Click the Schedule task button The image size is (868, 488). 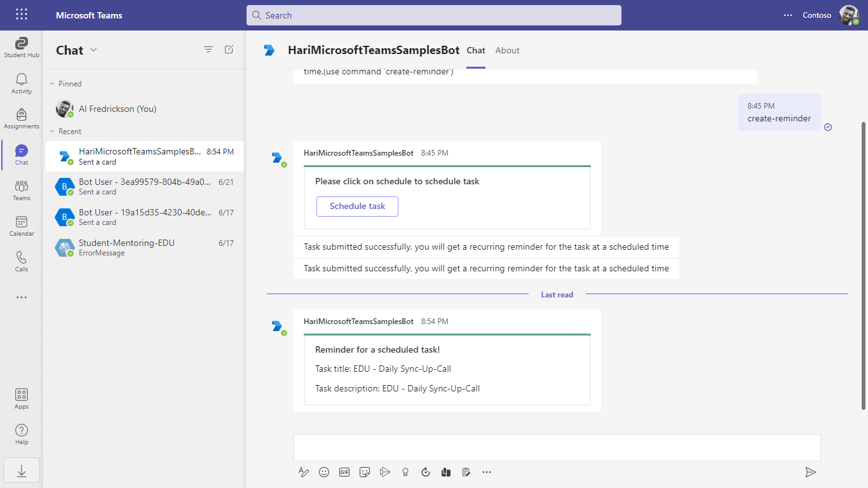358,207
